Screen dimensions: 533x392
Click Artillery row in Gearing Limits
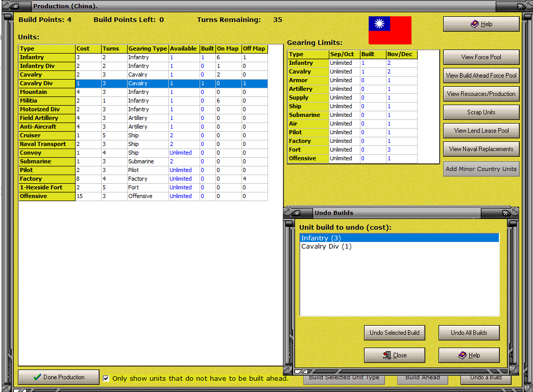coord(352,89)
